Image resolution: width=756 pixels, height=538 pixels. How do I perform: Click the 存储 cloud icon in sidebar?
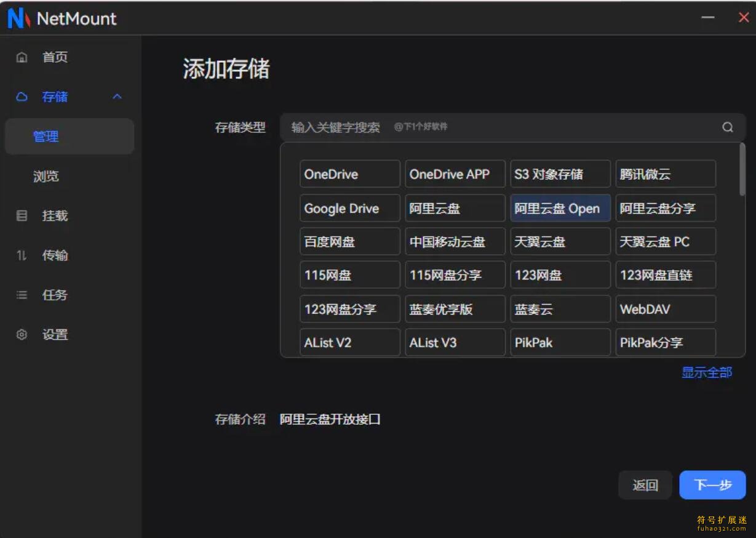pos(22,97)
